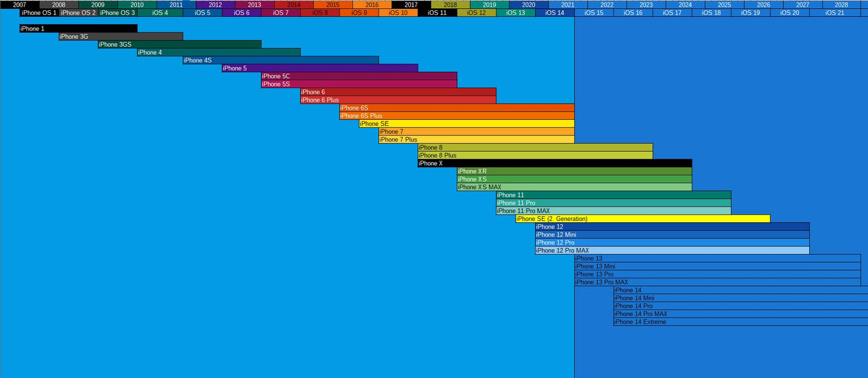Click the iPhone XS bar
Screen dimensions: 868x378
tap(574, 180)
